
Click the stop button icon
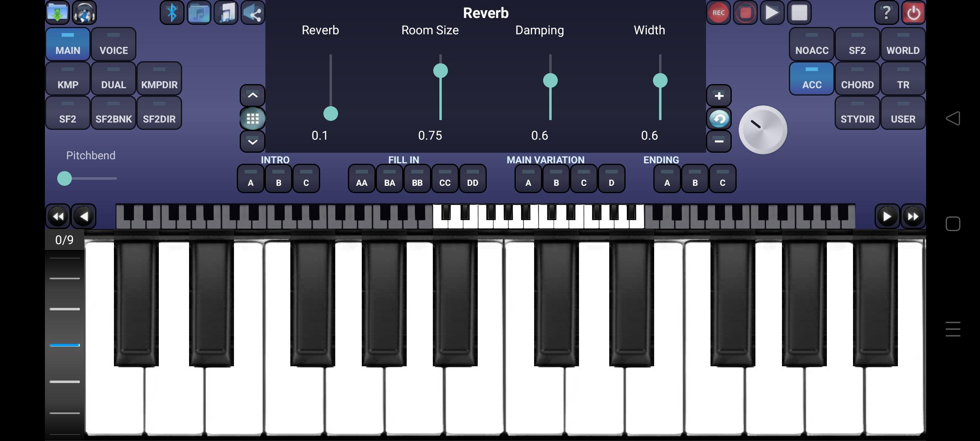point(798,12)
